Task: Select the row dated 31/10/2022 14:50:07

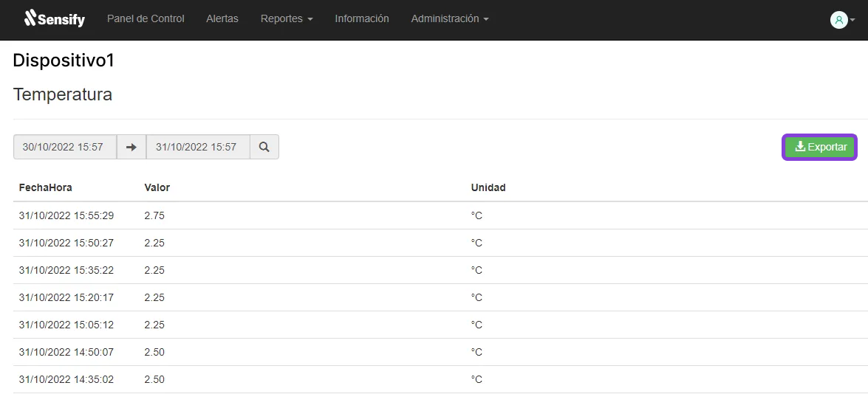Action: coord(440,352)
